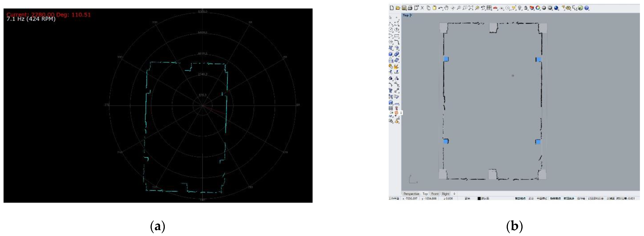Open the Top viewport title dropdown arrow
The image size is (644, 236).
411,16
